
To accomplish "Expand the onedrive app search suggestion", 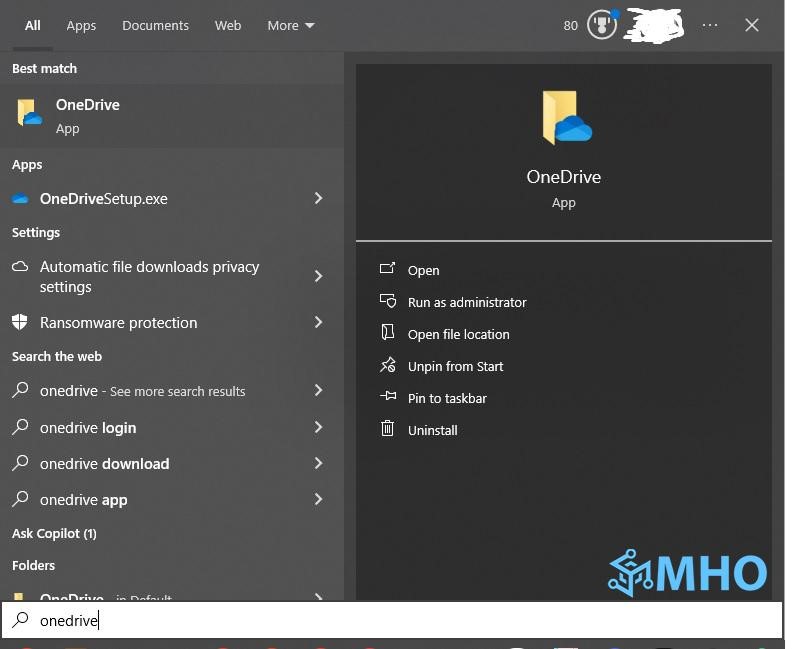I will click(318, 499).
